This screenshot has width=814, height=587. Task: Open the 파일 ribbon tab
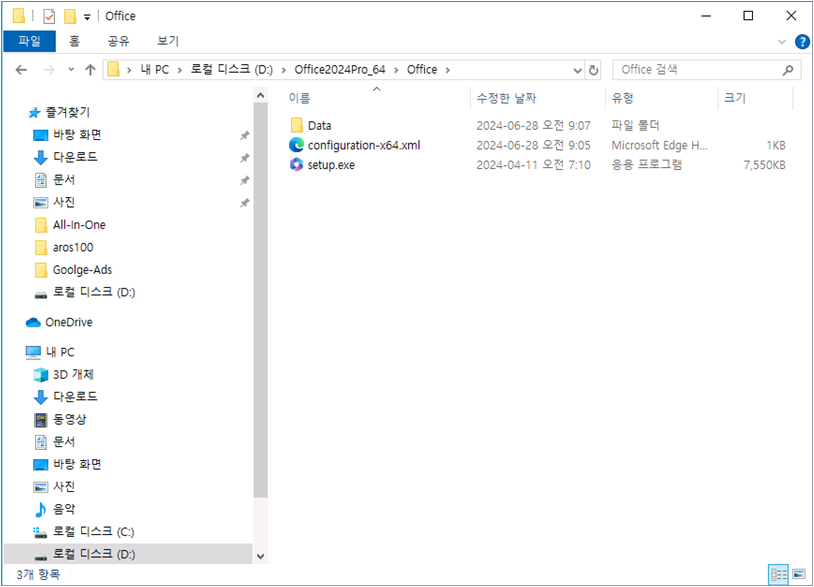tap(30, 41)
